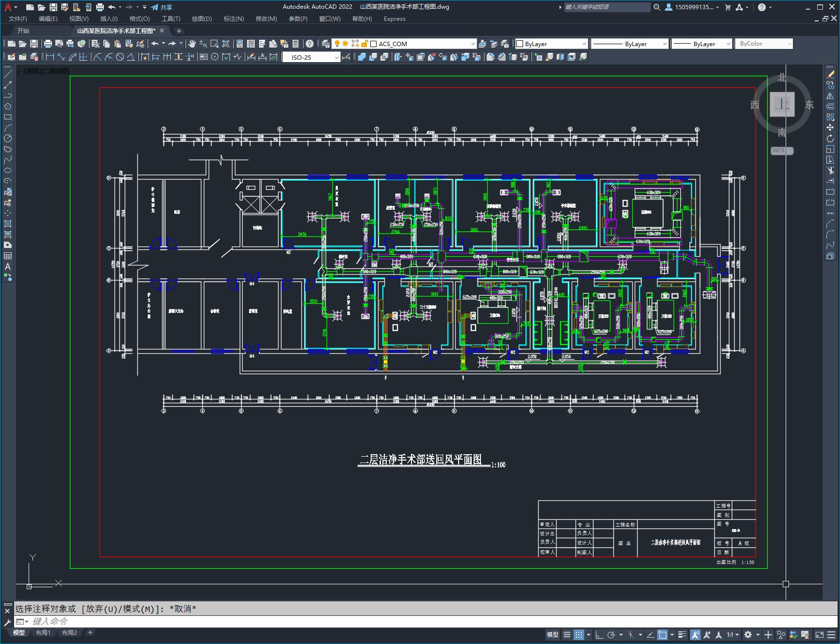Expand the account 1505999135... dropdown
This screenshot has width=840, height=644.
[692, 7]
